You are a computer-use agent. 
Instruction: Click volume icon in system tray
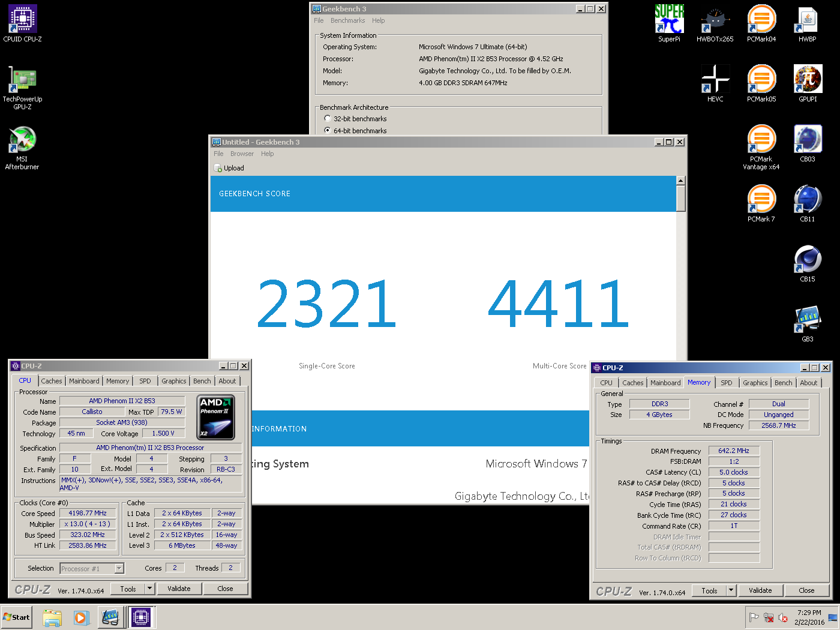tap(783, 617)
